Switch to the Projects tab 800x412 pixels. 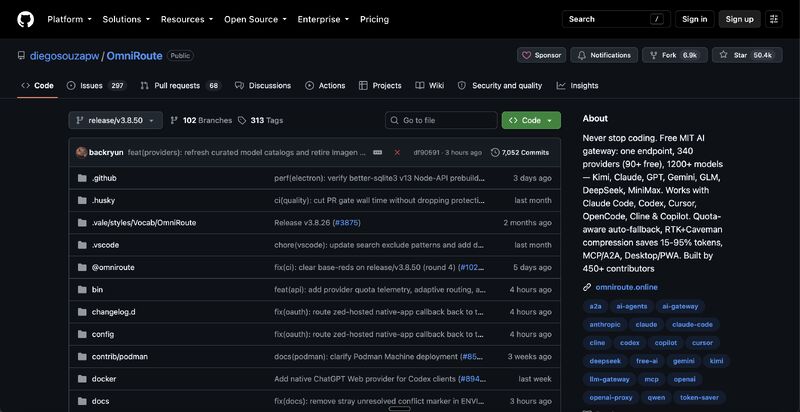(380, 86)
